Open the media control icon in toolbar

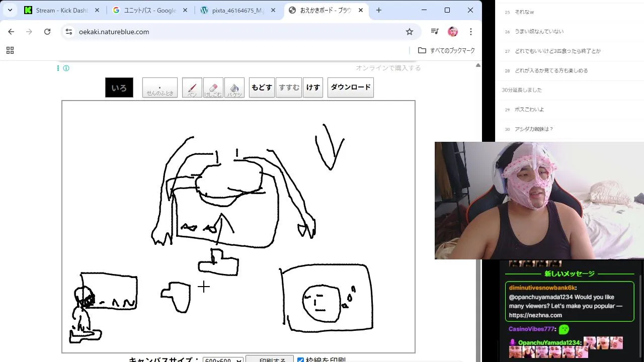435,32
